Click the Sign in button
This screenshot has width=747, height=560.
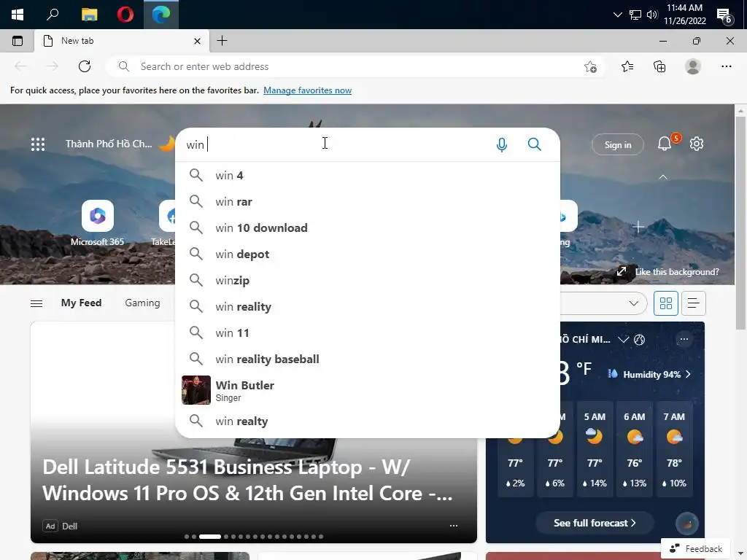(617, 145)
